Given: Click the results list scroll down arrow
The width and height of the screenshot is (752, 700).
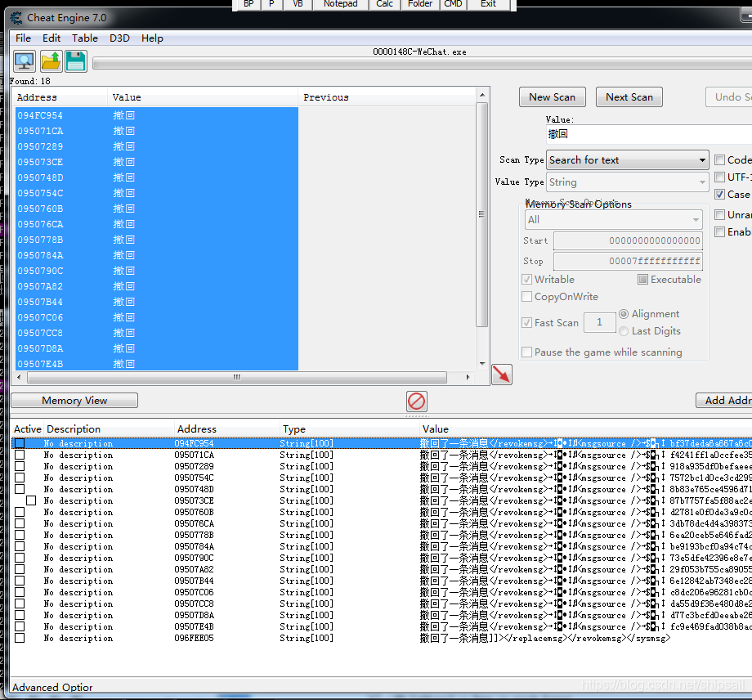Looking at the screenshot, I should tap(482, 364).
